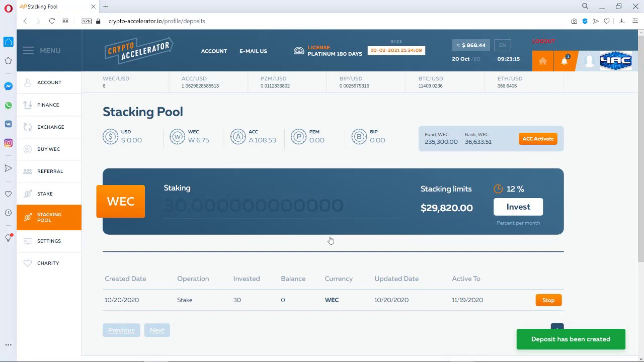
Task: Open Opera history clock icon
Action: point(8,213)
